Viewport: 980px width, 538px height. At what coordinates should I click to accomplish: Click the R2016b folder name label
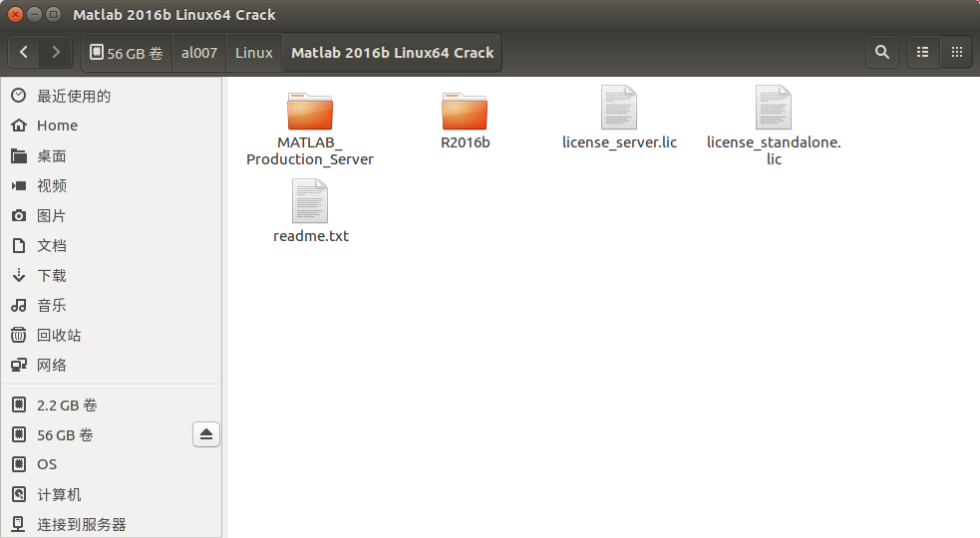(x=465, y=142)
